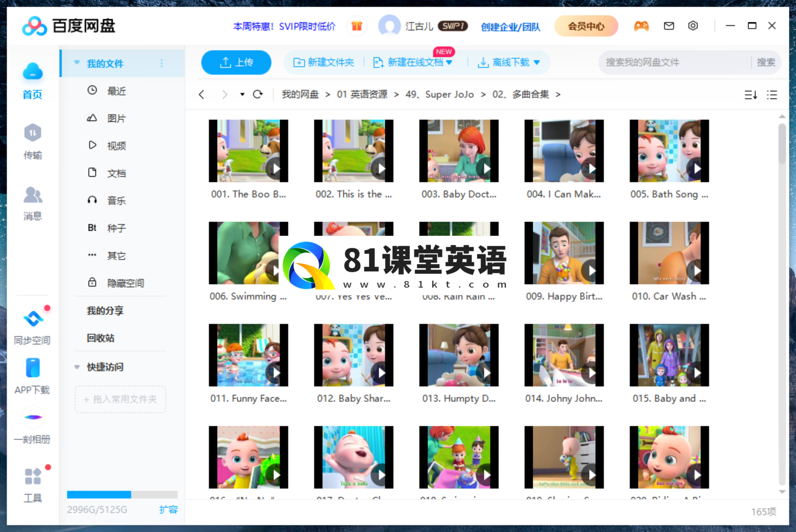796x532 pixels.
Task: Click 扩容 expand storage link
Action: click(x=168, y=509)
